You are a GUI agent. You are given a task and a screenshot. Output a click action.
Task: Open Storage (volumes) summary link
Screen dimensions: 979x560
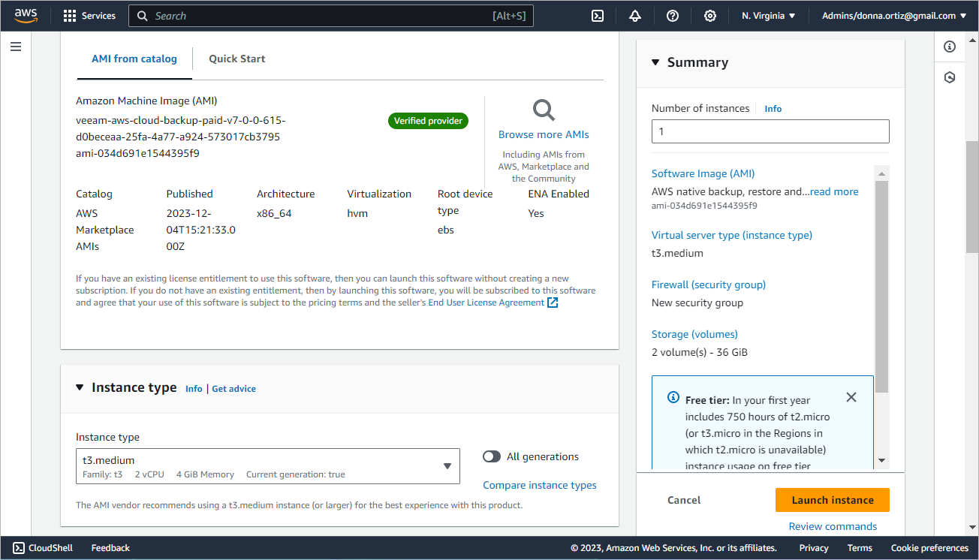(694, 334)
